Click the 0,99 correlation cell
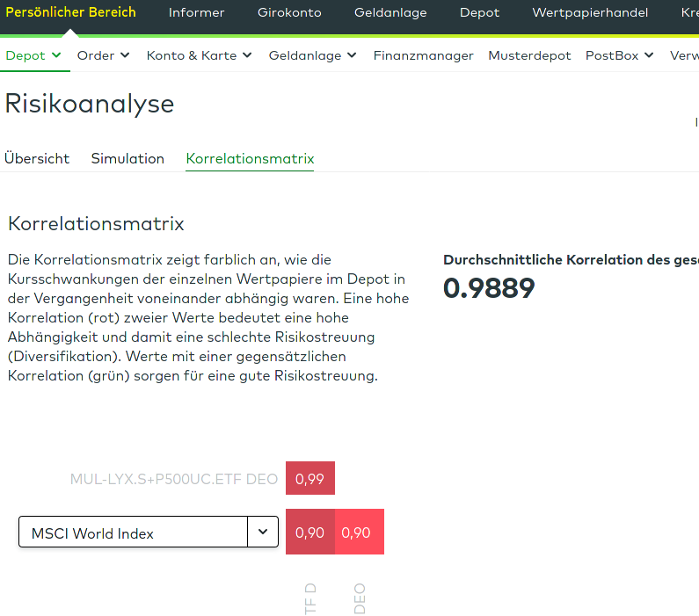The width and height of the screenshot is (699, 616). (x=310, y=479)
